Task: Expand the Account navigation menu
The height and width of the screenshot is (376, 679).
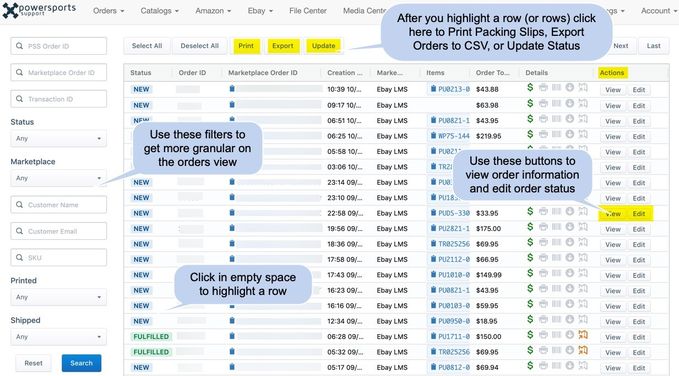Action: coord(658,11)
